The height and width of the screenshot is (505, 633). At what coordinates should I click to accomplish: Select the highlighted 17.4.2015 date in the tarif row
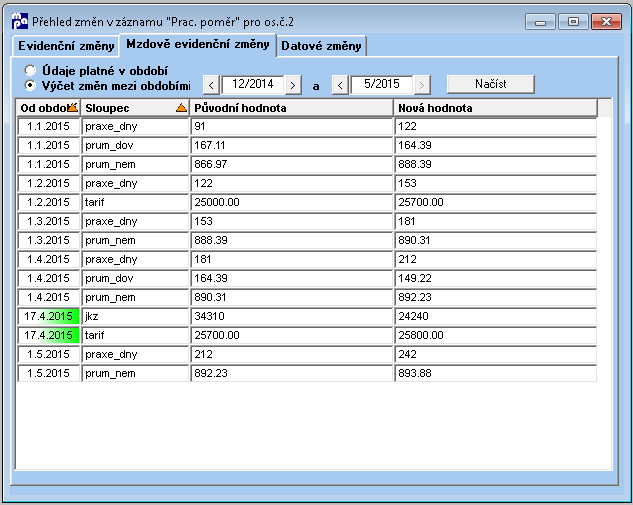pyautogui.click(x=48, y=335)
